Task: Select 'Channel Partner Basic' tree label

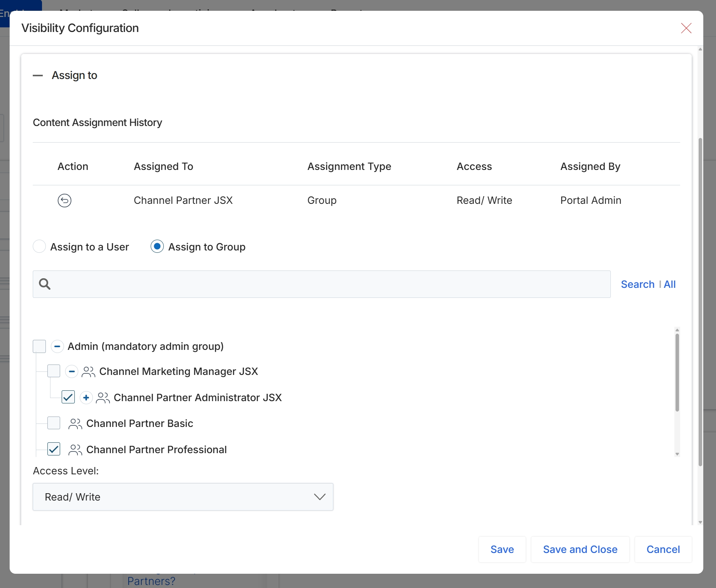Action: click(140, 423)
